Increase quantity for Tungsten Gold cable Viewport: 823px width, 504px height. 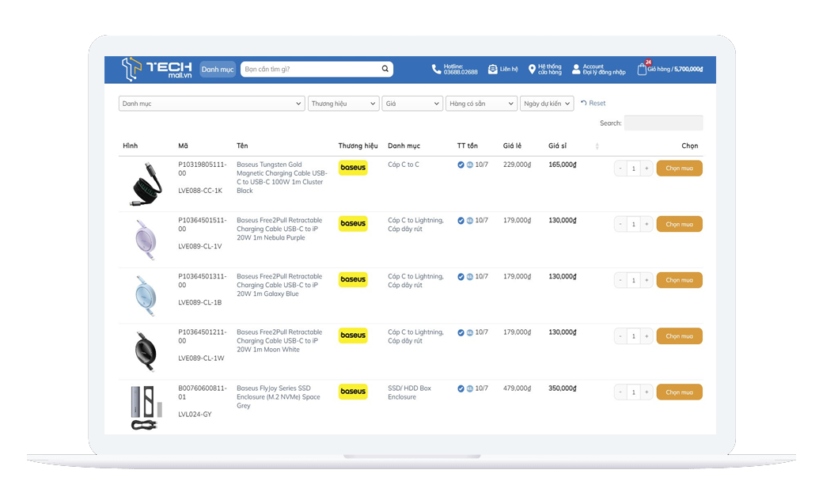point(647,168)
